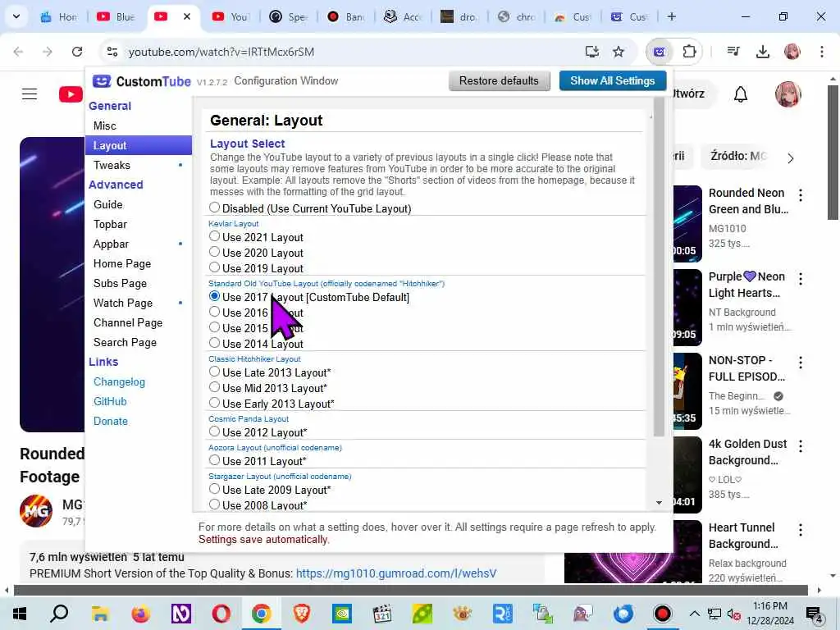This screenshot has width=840, height=630.
Task: Select Use 2011 Layout radio
Action: [214, 460]
